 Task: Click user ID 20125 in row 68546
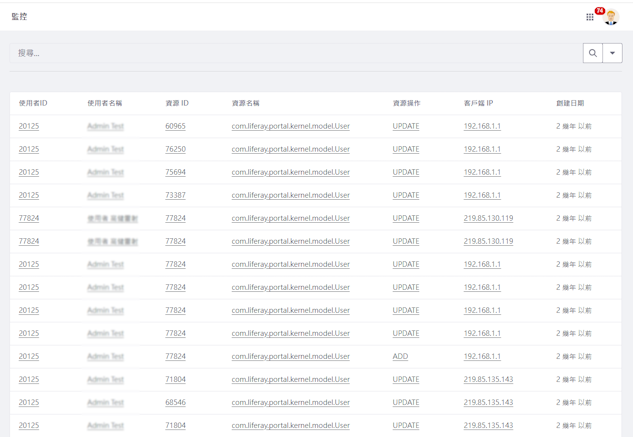pyautogui.click(x=29, y=402)
